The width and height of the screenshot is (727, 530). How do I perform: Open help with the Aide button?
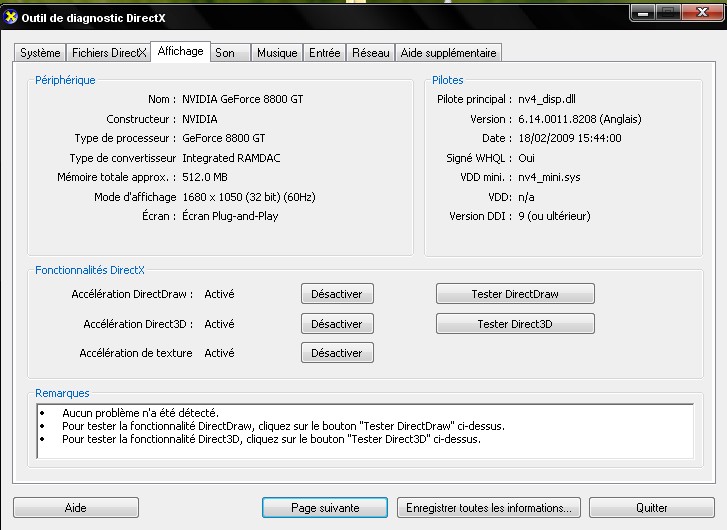(x=76, y=508)
